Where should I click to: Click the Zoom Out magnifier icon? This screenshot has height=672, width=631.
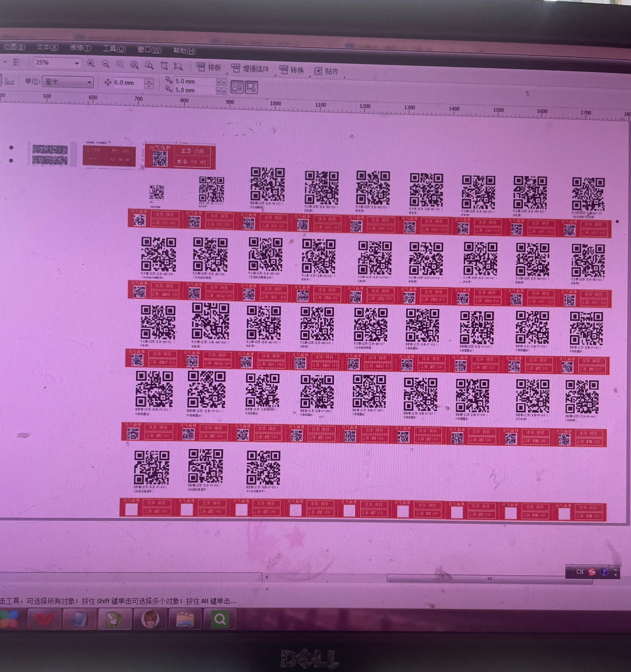(106, 64)
